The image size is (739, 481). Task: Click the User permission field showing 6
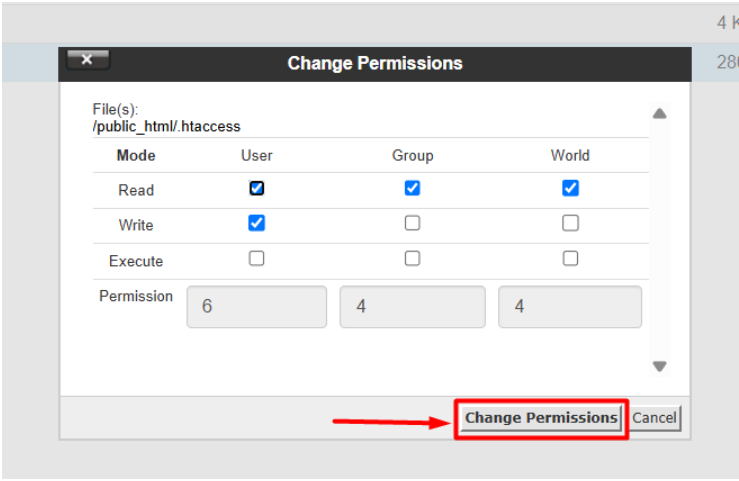point(257,307)
